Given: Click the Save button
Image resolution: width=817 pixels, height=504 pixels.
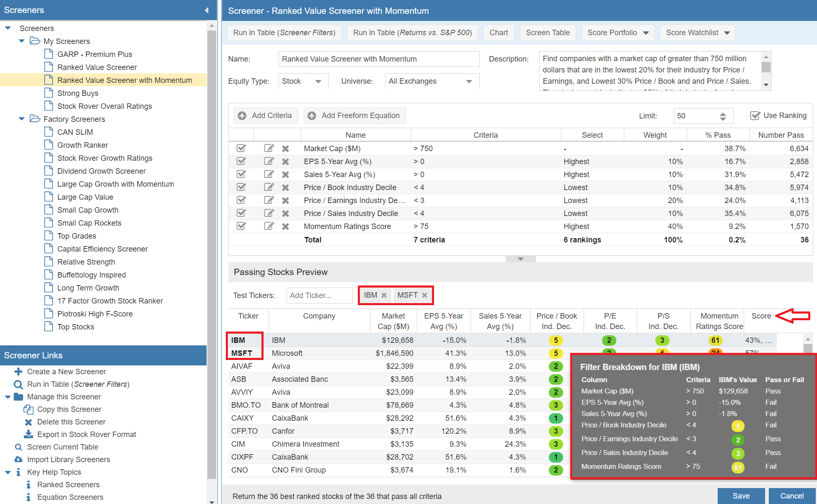Looking at the screenshot, I should click(741, 496).
